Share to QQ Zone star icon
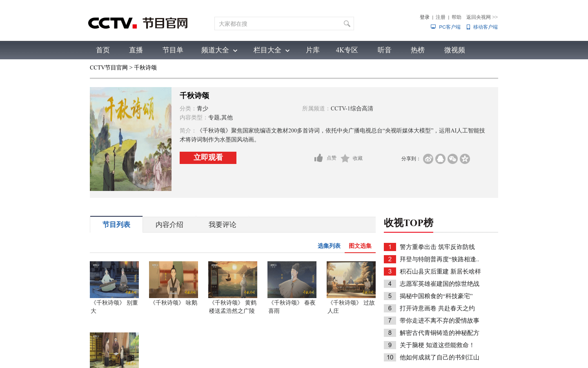 [465, 159]
